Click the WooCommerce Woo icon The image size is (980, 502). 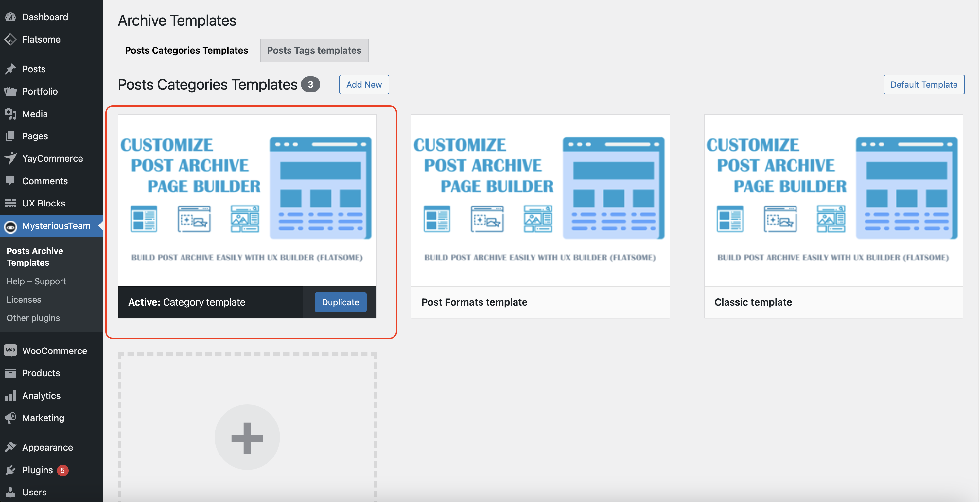[x=11, y=350]
